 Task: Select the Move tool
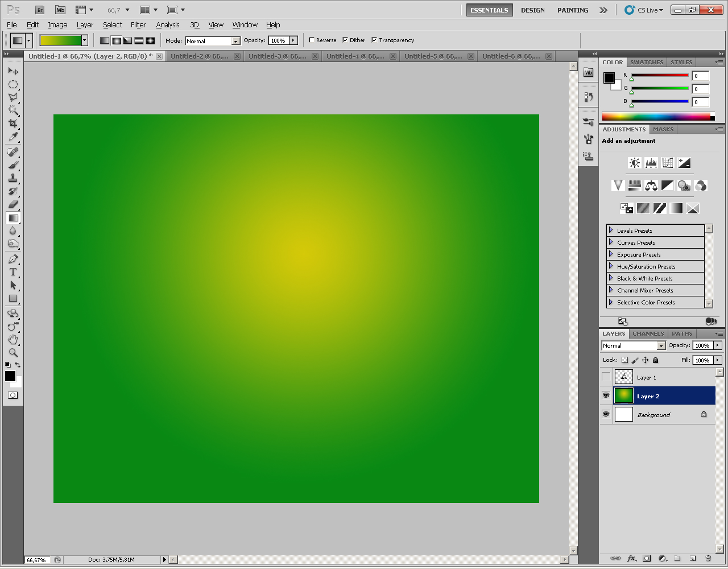[x=13, y=71]
